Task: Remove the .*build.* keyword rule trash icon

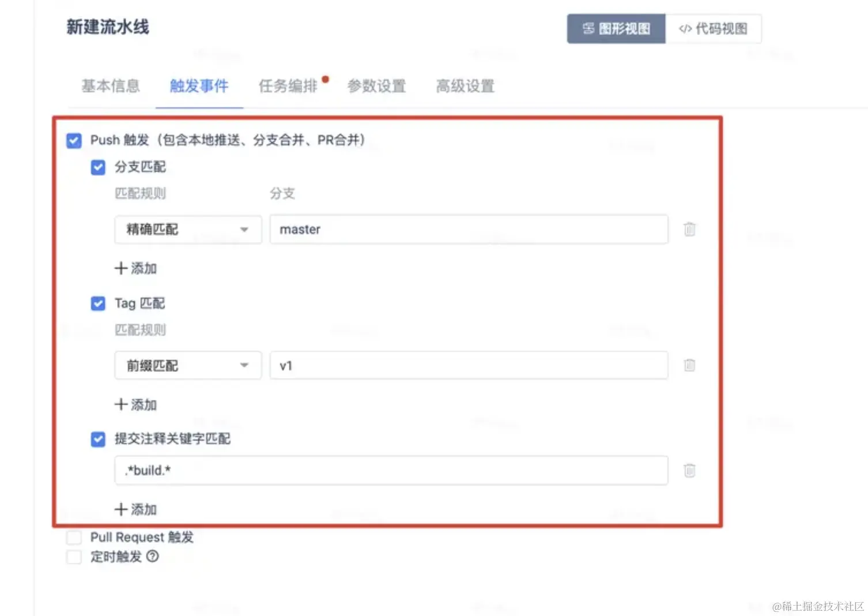Action: (689, 470)
